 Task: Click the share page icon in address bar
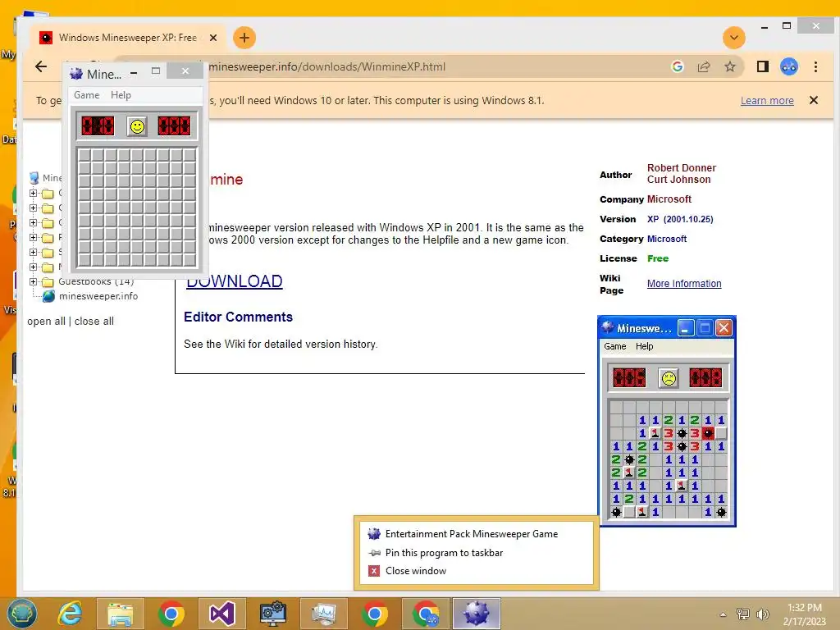click(703, 66)
